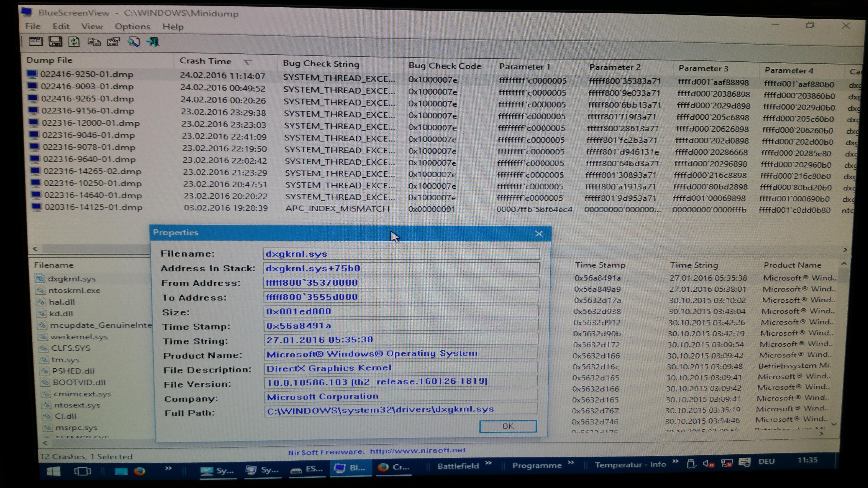
Task: Click the Save Selected Items floppy icon
Action: (55, 42)
